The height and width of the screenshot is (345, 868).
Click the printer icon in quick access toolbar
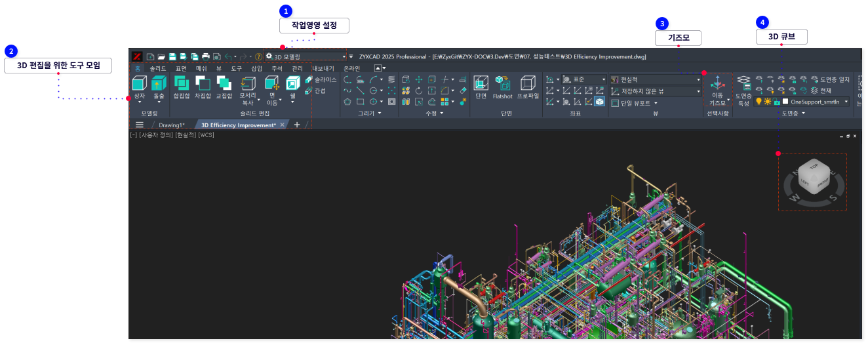(x=205, y=57)
